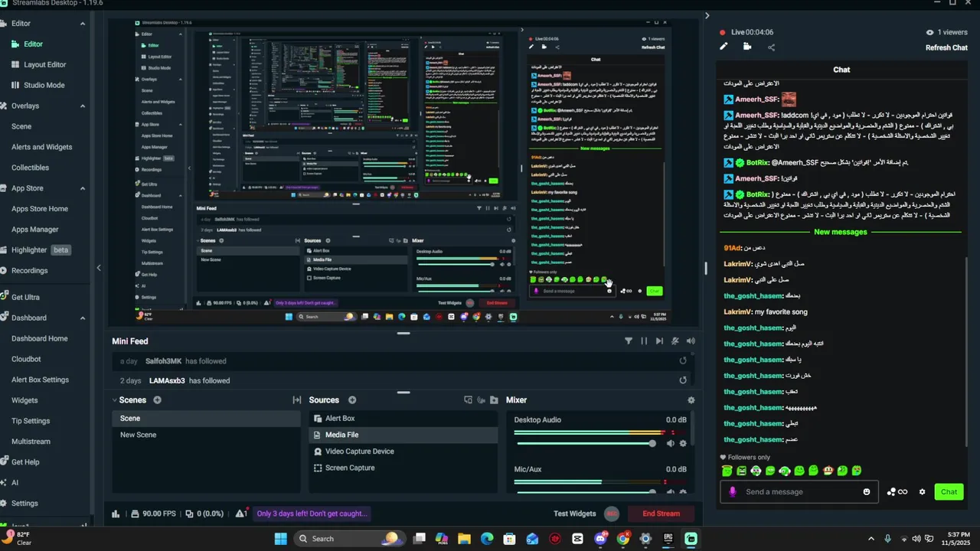
Task: Open source widget display icon
Action: (x=468, y=400)
